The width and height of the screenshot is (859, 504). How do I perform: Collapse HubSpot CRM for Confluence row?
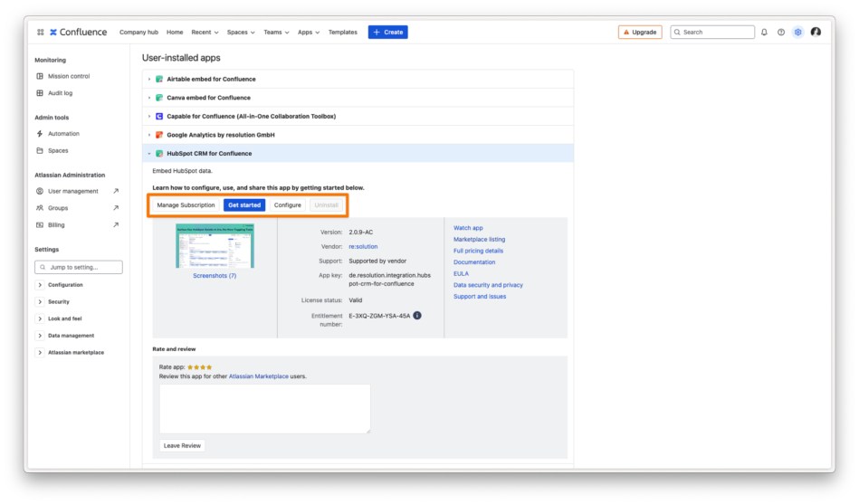(149, 154)
